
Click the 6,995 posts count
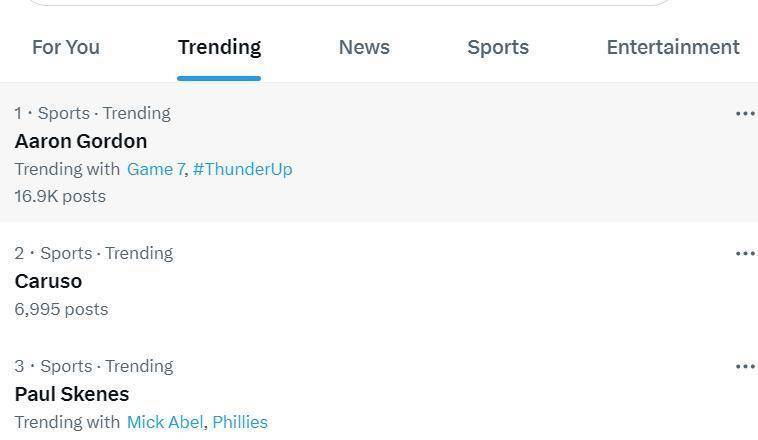(x=61, y=309)
